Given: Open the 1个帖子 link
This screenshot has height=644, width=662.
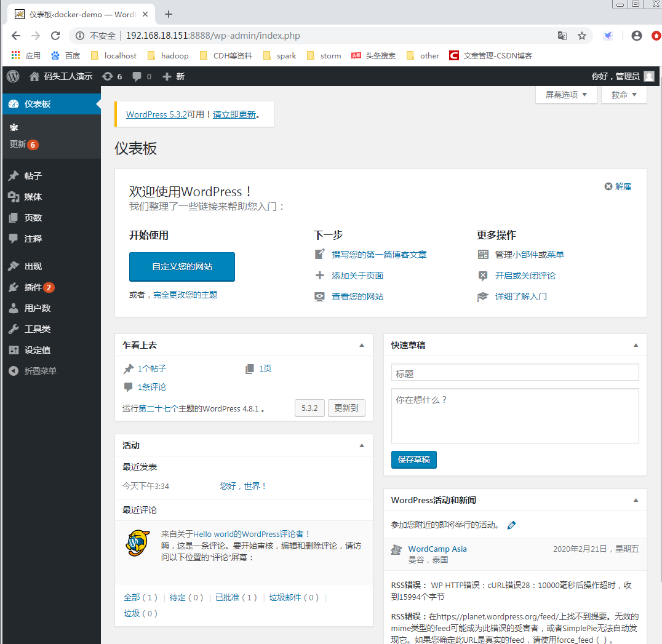Looking at the screenshot, I should click(152, 368).
